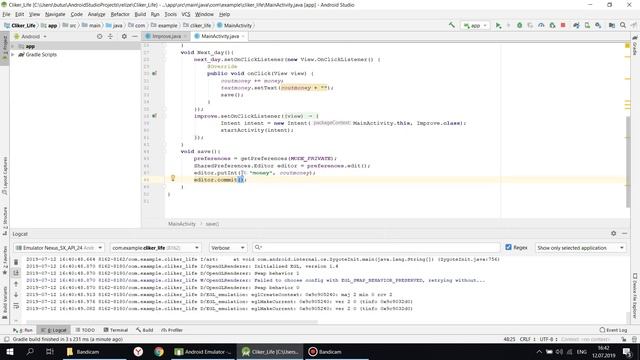Image resolution: width=640 pixels, height=360 pixels.
Task: Click Attach debugger to Android process icon
Action: (552, 25)
